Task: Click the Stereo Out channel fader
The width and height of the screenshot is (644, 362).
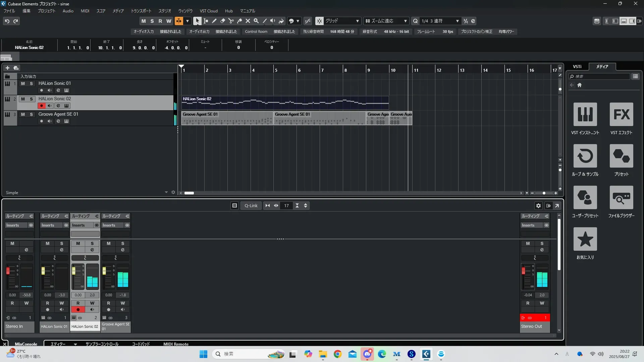Action: (x=523, y=270)
